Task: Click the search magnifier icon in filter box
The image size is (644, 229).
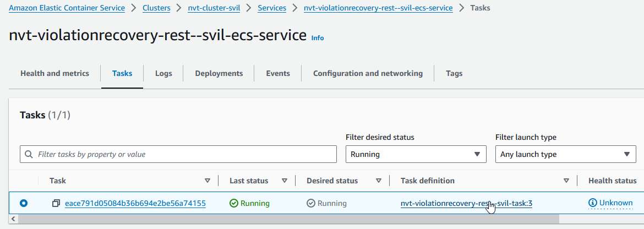Action: pos(29,155)
